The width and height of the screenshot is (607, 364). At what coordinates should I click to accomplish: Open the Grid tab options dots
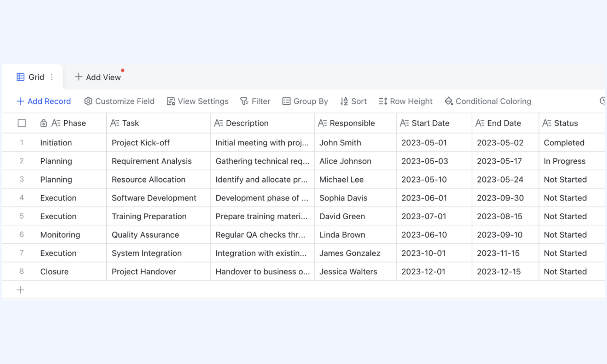click(52, 77)
